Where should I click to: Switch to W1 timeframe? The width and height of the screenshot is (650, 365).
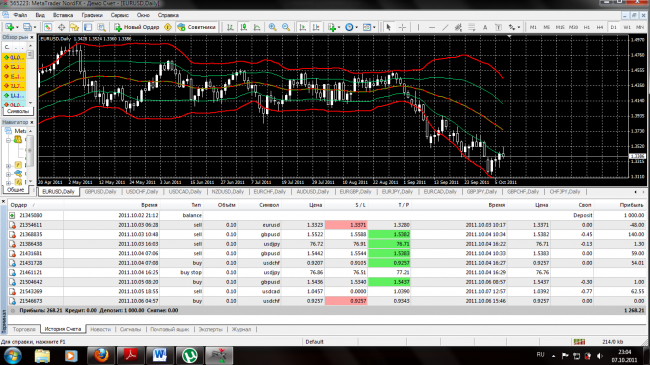627,27
